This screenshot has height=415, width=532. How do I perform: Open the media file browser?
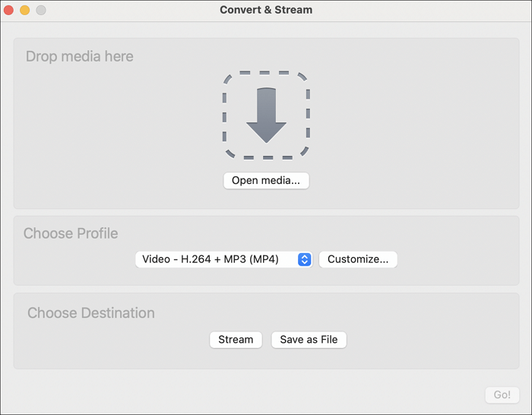(x=266, y=181)
